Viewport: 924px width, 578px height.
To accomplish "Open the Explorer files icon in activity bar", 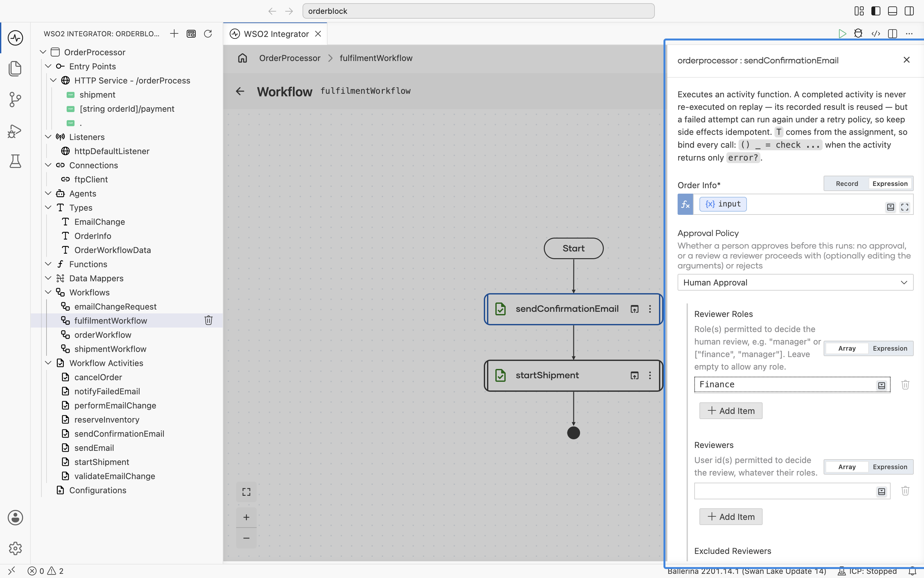I will pos(15,69).
